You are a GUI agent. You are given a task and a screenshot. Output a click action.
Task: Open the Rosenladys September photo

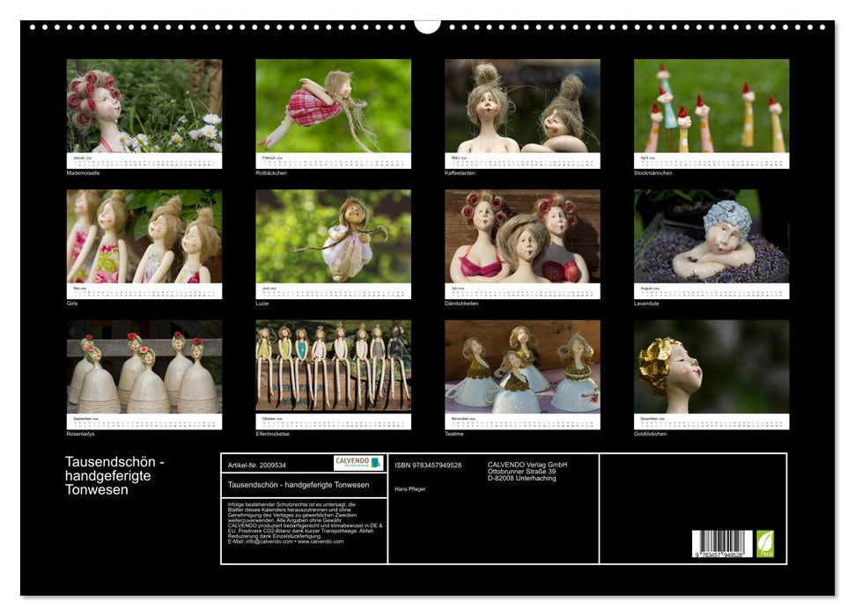(x=144, y=367)
